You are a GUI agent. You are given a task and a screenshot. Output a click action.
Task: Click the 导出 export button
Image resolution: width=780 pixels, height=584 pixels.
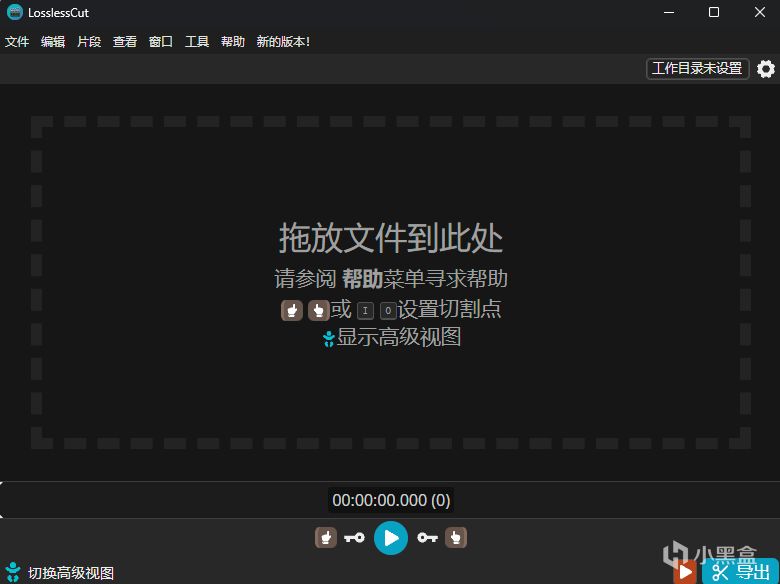pyautogui.click(x=741, y=572)
